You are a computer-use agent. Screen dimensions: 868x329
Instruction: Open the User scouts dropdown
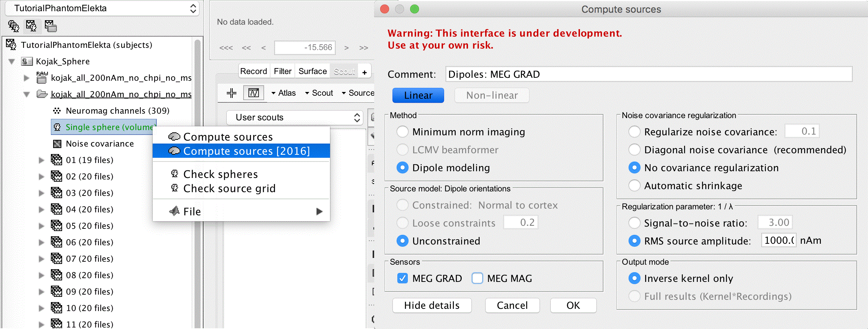click(295, 117)
